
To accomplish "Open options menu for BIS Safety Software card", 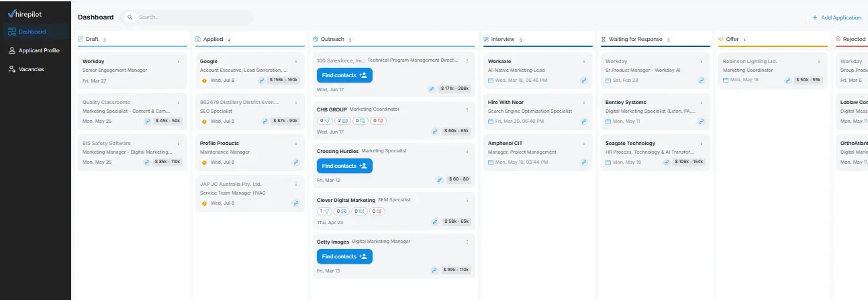I will point(178,144).
